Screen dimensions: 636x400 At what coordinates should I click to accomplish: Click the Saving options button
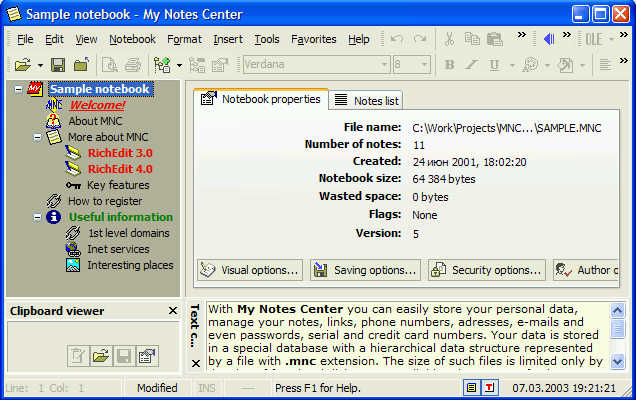(x=365, y=270)
